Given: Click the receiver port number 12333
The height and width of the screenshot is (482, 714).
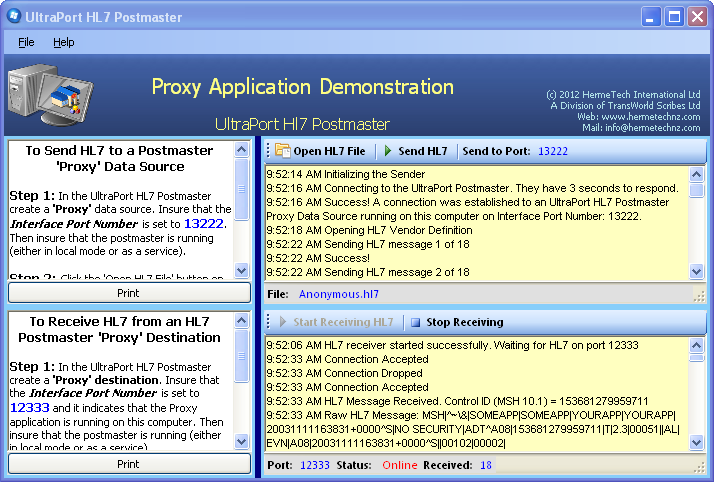Looking at the screenshot, I should (x=315, y=465).
